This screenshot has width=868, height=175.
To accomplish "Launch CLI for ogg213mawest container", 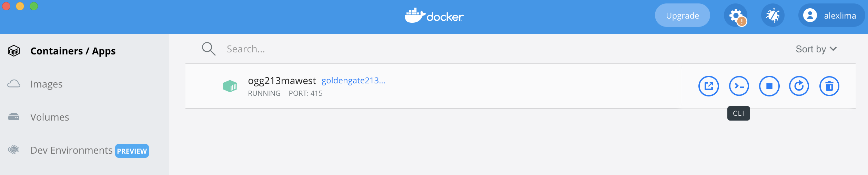I will (x=739, y=86).
